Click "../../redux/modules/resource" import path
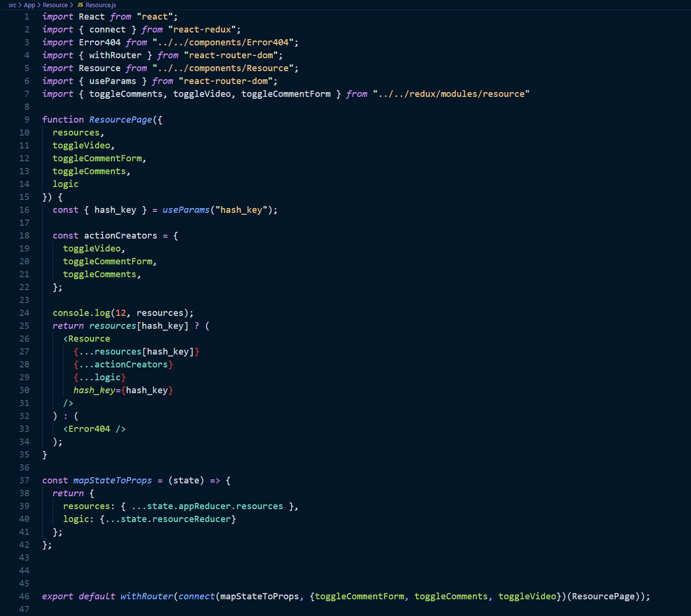 coord(451,94)
